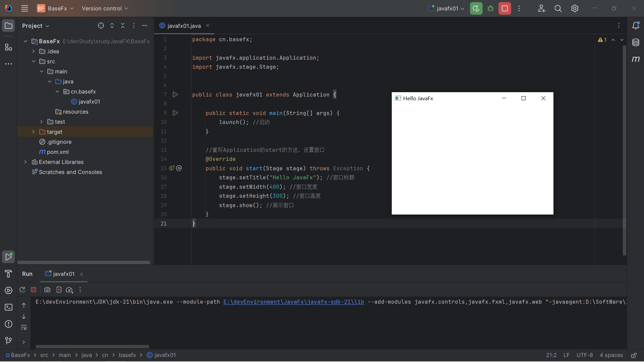
Task: Click 4 spaces indent setting
Action: (x=611, y=355)
